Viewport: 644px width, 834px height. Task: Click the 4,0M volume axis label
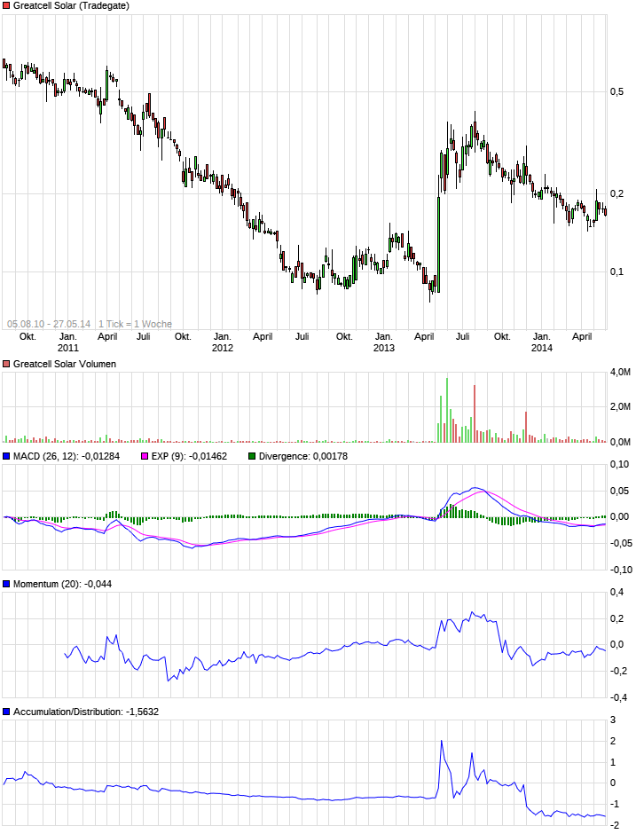click(x=620, y=373)
